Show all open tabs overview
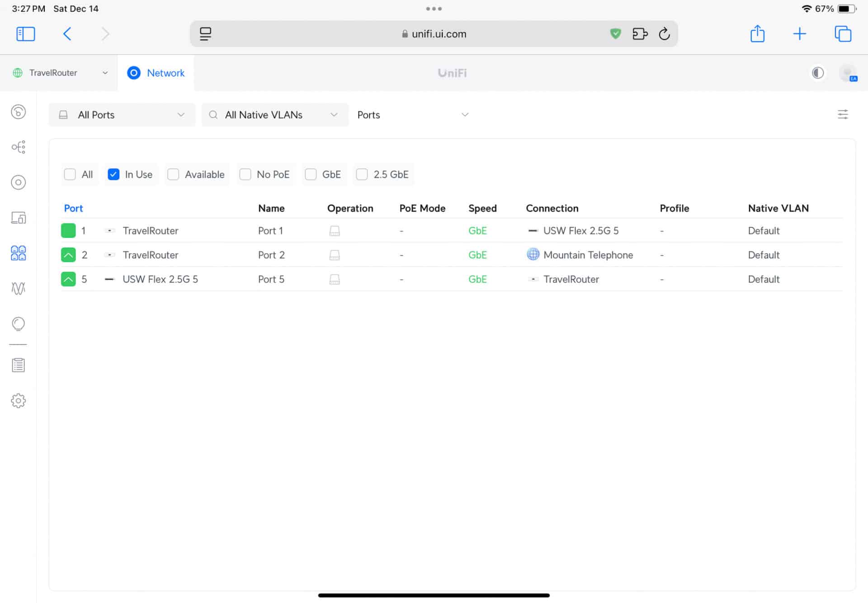 (x=843, y=34)
